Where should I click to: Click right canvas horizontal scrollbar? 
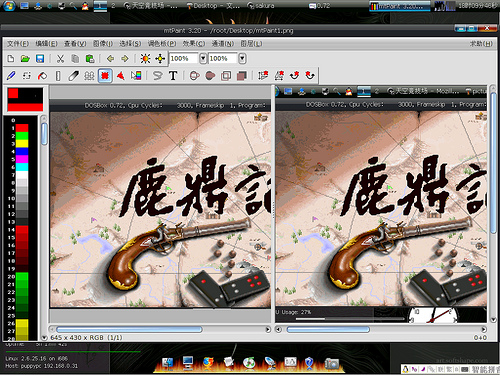pyautogui.click(x=328, y=329)
